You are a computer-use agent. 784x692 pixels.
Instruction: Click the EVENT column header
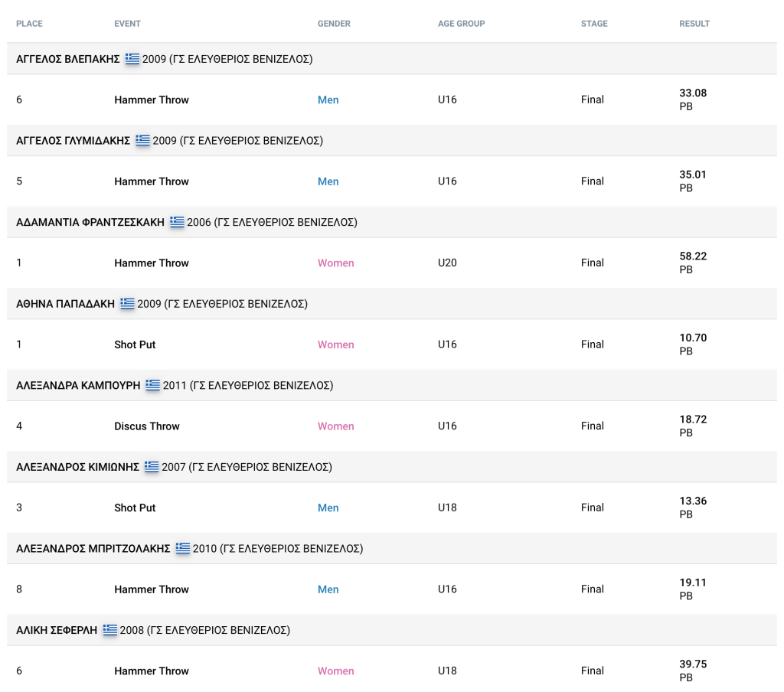pyautogui.click(x=127, y=24)
